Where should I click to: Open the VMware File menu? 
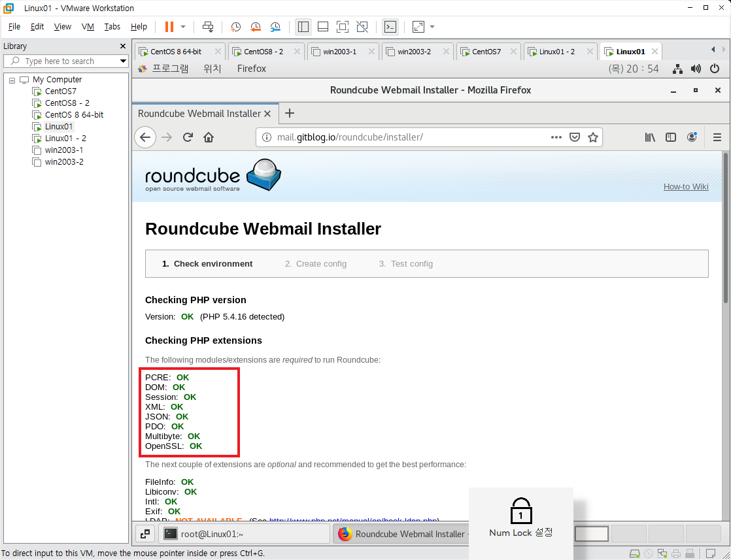(x=14, y=27)
